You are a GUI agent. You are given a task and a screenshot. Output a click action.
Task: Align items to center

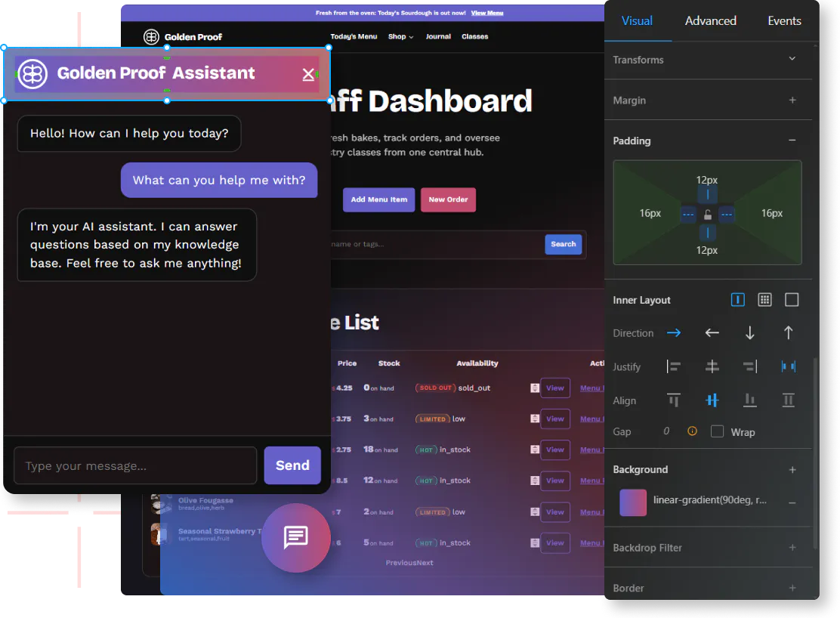coord(712,400)
